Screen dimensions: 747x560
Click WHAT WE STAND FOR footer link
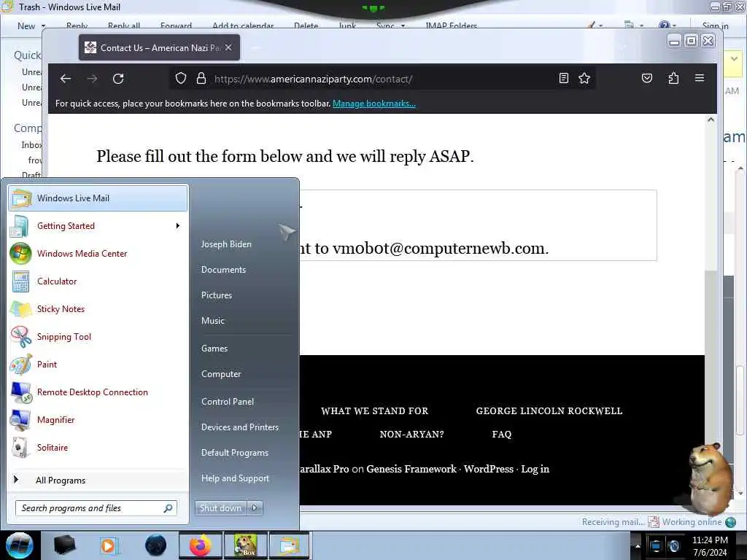[374, 411]
